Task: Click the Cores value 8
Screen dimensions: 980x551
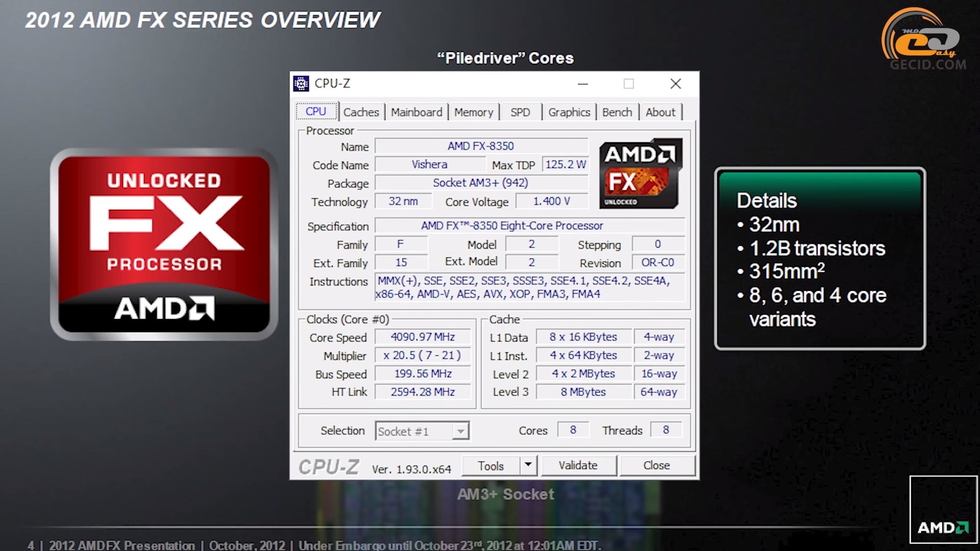Action: point(573,430)
